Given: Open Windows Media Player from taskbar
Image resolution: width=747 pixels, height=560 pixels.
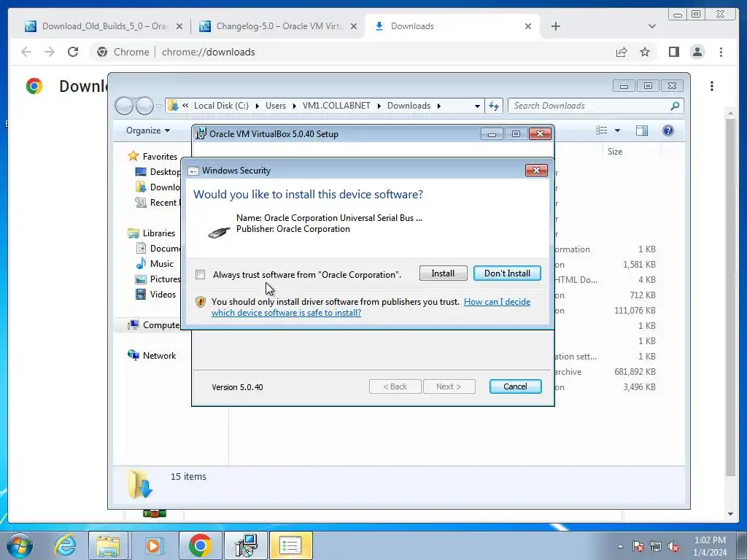Looking at the screenshot, I should pos(153,545).
